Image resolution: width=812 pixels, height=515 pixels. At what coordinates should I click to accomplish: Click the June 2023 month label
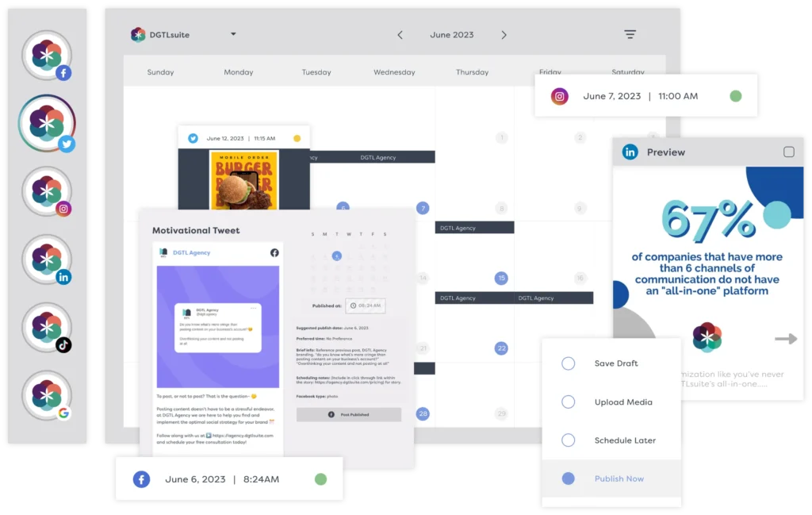click(451, 35)
